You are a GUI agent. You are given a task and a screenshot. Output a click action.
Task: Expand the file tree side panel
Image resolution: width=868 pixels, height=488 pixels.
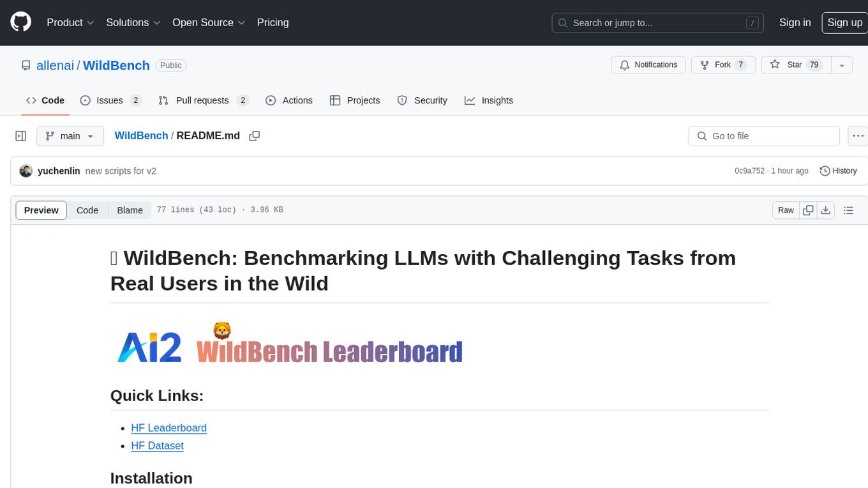click(21, 136)
